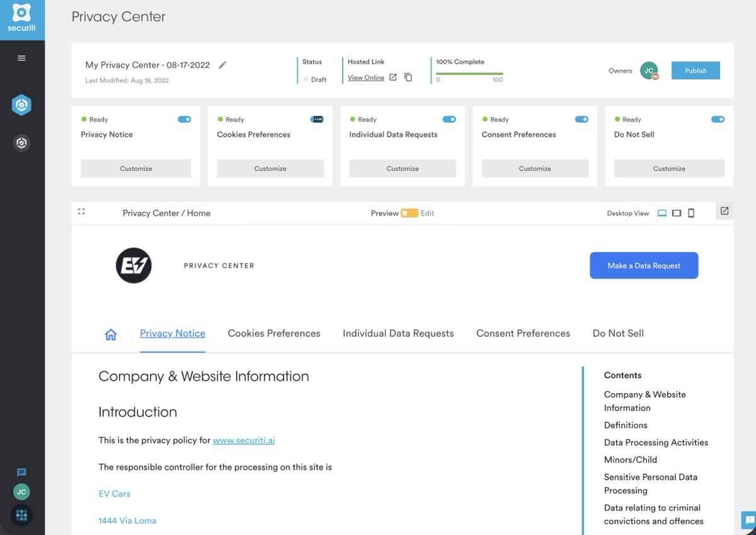Switch to tablet view icon
The image size is (756, 535).
click(x=677, y=213)
